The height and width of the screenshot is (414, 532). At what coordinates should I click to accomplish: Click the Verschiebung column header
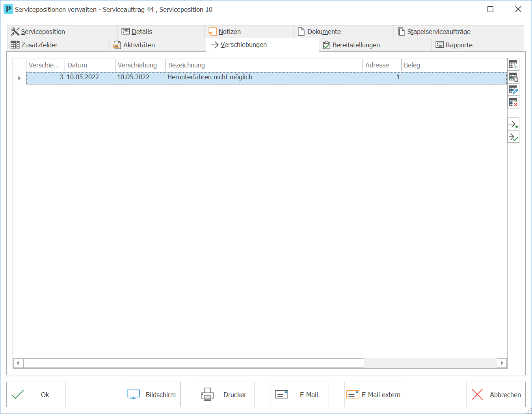tap(141, 65)
